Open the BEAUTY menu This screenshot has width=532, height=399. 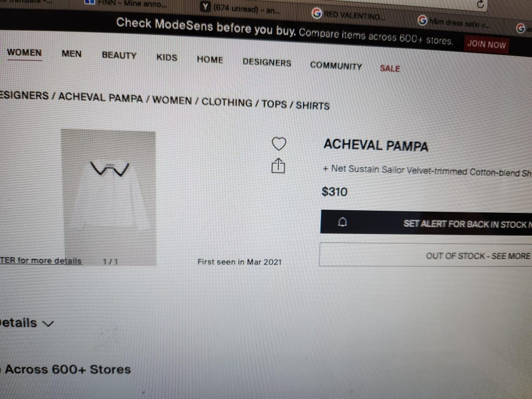pos(119,55)
